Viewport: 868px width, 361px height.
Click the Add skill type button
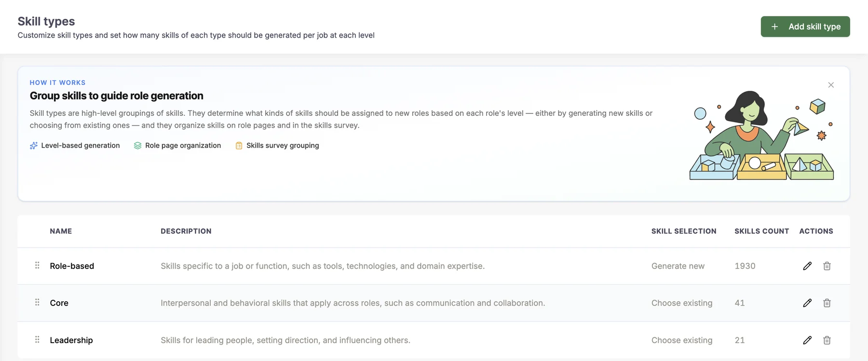[805, 27]
